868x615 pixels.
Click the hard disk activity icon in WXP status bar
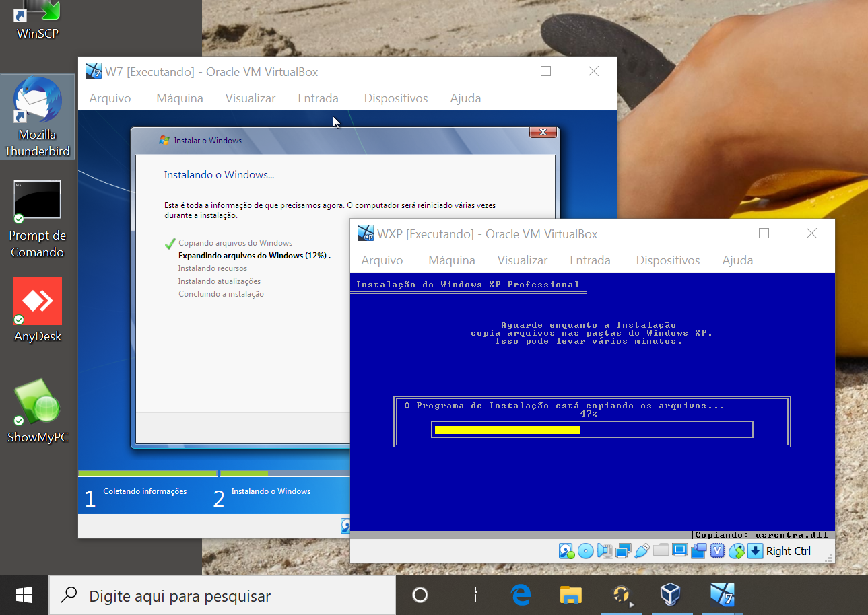tap(566, 551)
